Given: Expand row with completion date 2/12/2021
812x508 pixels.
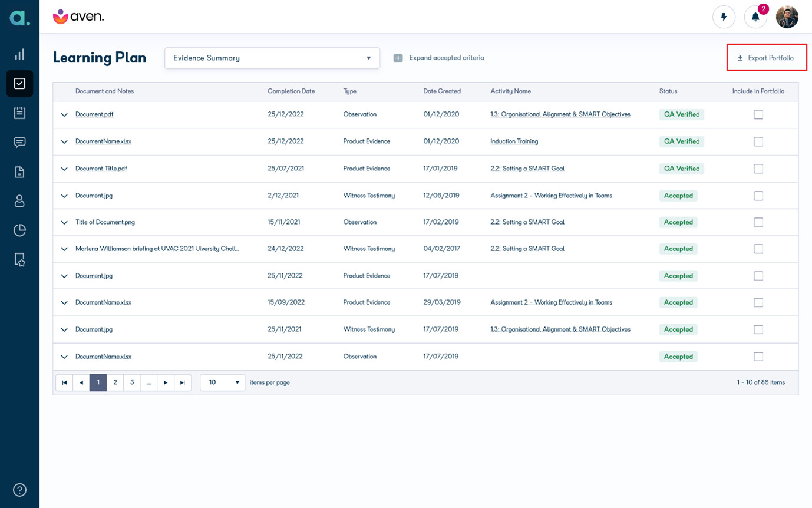Looking at the screenshot, I should (64, 196).
